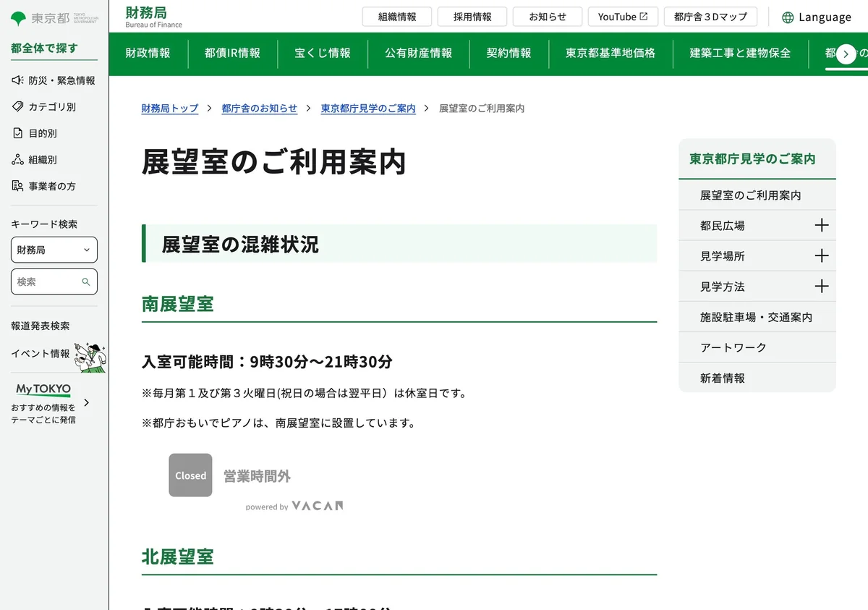
Task: Open 報道発表検索 sidebar link
Action: pyautogui.click(x=41, y=326)
